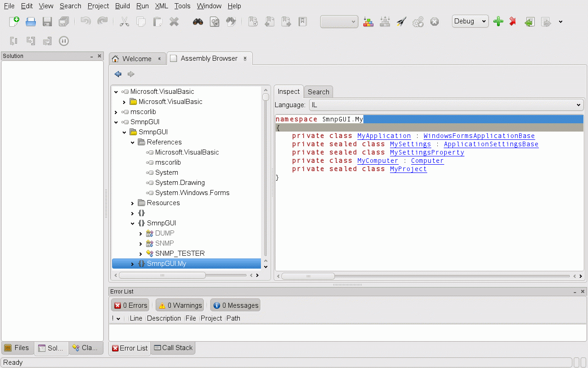Expand the Resources folder node
The width and height of the screenshot is (588, 368).
point(133,203)
